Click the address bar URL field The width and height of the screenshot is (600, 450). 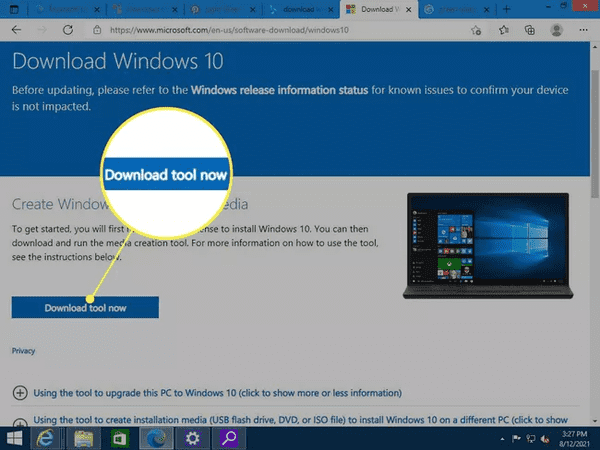coord(229,30)
